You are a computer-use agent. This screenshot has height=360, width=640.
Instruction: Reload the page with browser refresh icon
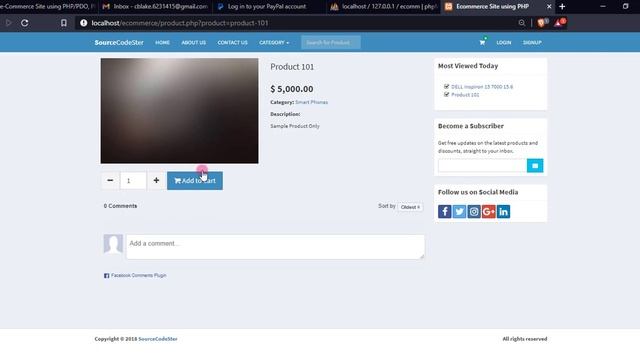24,23
